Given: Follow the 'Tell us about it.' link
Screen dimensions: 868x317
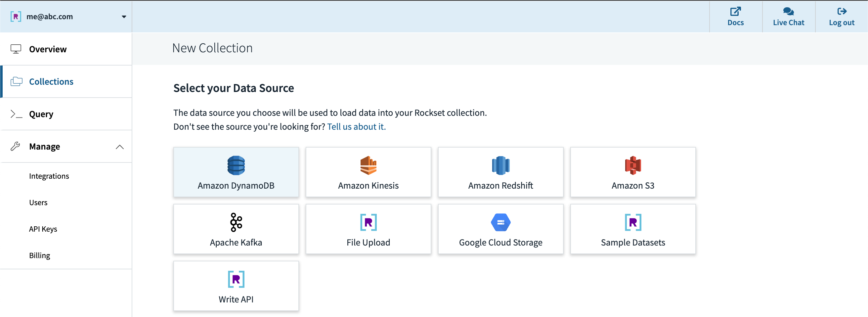Looking at the screenshot, I should point(356,127).
